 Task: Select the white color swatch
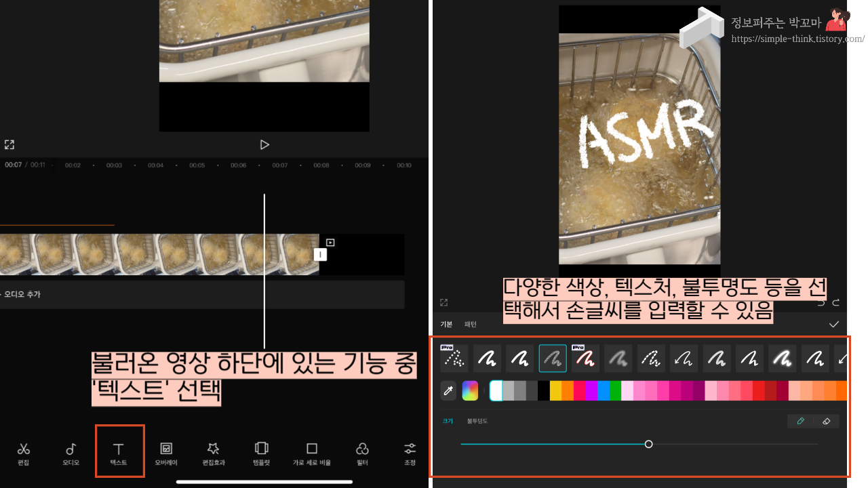point(496,390)
